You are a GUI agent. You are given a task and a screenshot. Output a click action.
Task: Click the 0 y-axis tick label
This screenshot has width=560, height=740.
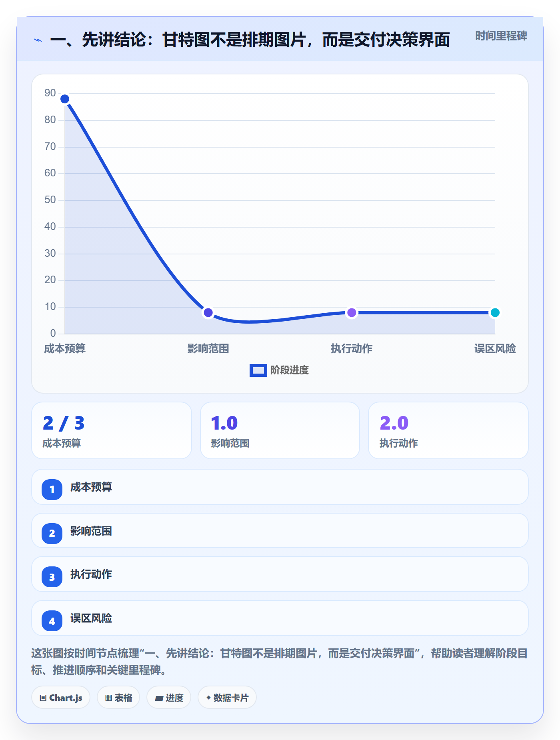[53, 333]
